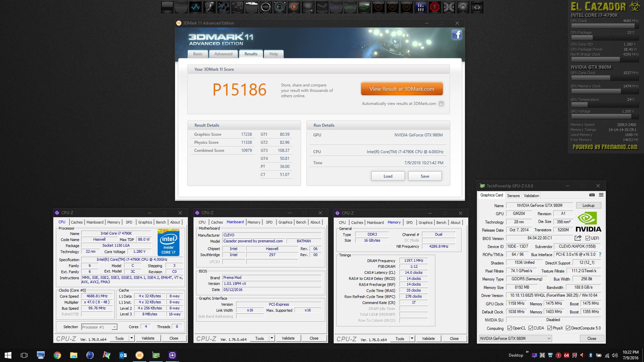Open Task View on taskbar

tap(24, 355)
